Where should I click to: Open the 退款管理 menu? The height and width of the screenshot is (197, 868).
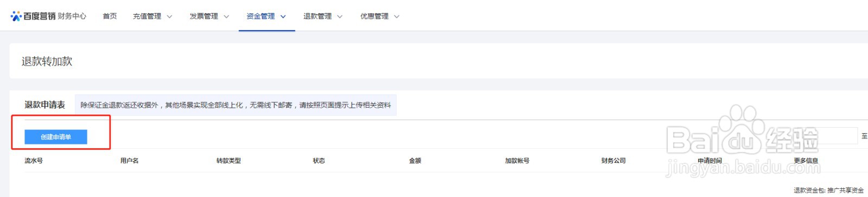click(x=318, y=16)
